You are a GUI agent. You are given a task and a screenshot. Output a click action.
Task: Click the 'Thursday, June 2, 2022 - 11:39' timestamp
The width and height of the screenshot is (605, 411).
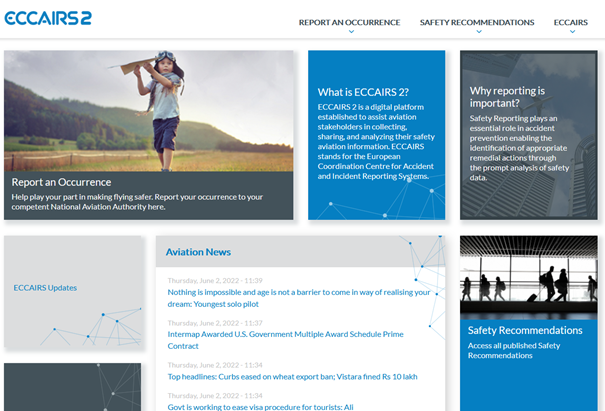click(x=215, y=281)
